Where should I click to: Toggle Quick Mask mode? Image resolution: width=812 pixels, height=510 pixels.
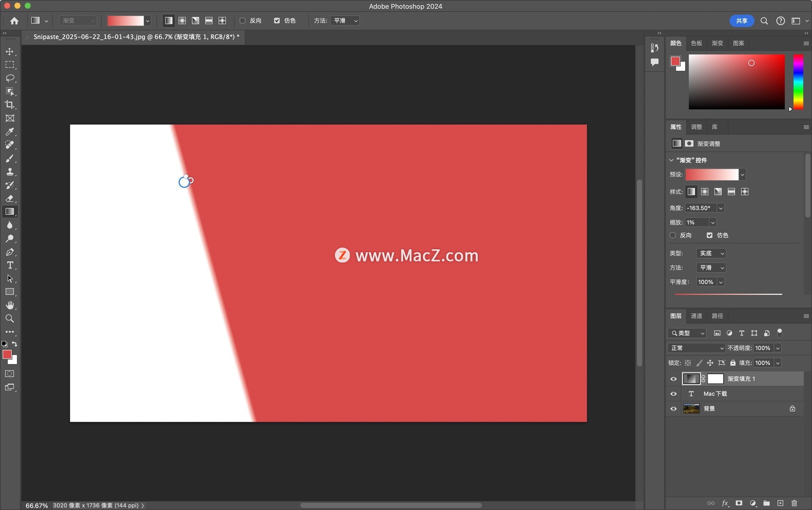tap(10, 374)
